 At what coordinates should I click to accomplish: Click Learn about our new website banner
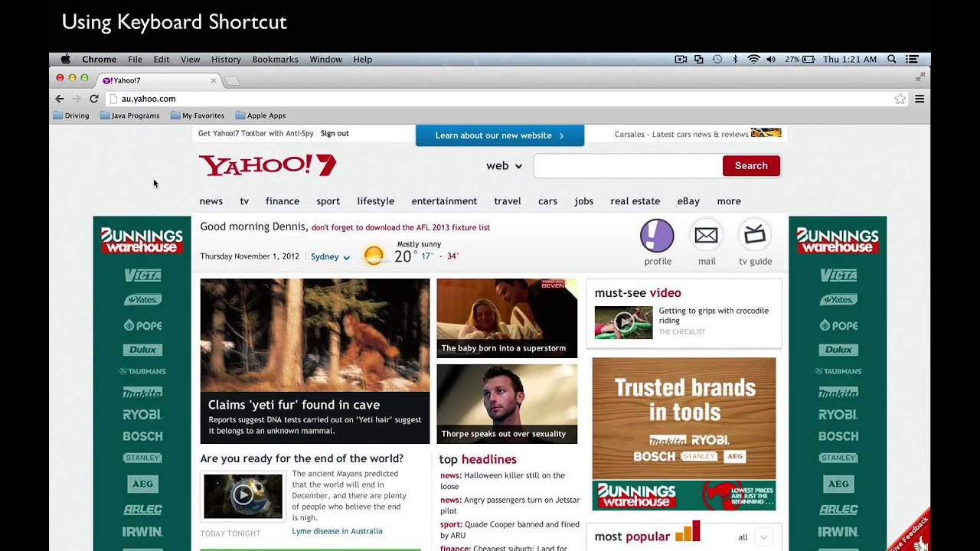[x=499, y=135]
